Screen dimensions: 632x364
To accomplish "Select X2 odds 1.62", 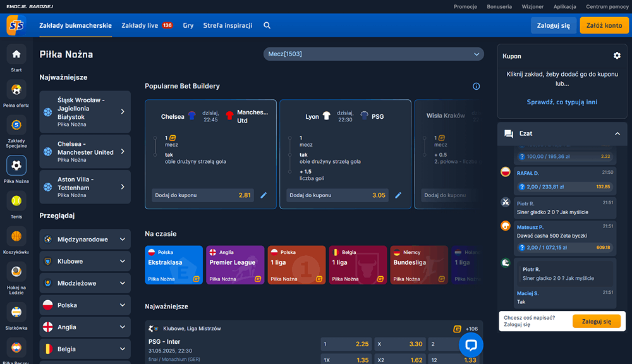I will coord(400,360).
